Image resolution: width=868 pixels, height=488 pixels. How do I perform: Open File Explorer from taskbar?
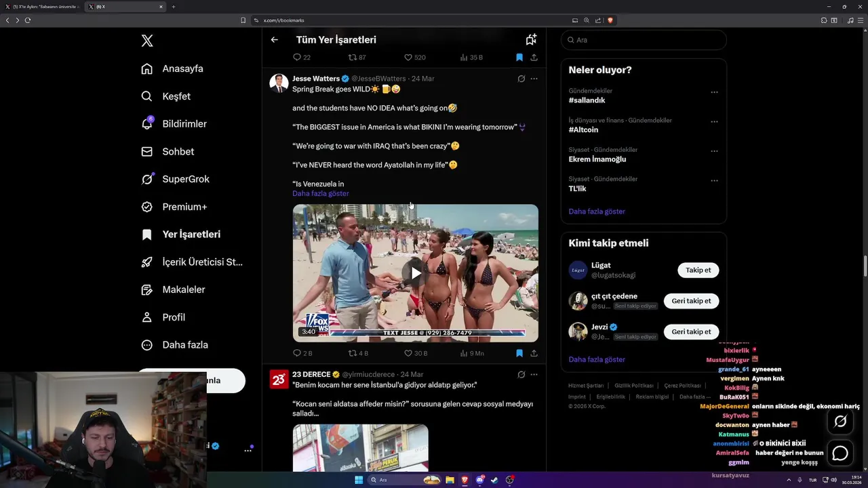click(450, 480)
